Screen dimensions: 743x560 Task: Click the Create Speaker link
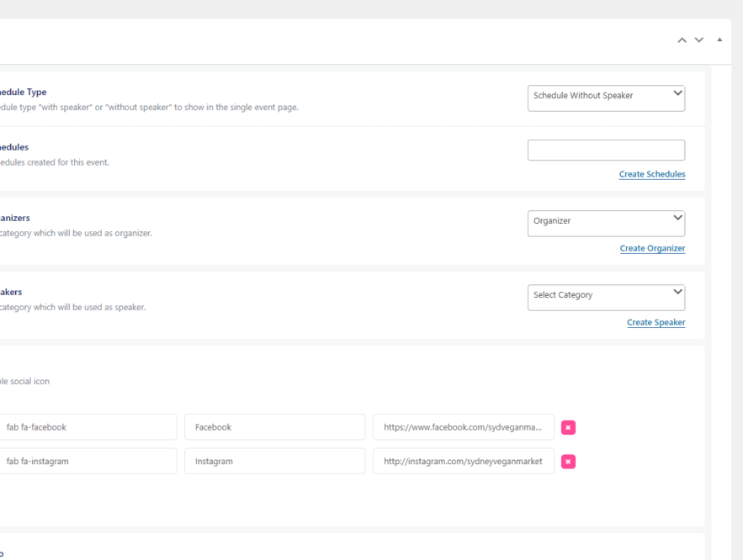(x=655, y=322)
